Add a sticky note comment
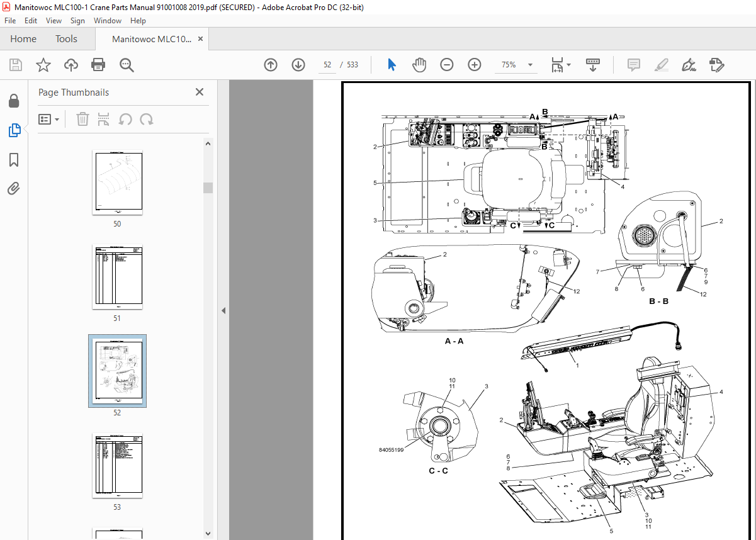 (x=634, y=65)
